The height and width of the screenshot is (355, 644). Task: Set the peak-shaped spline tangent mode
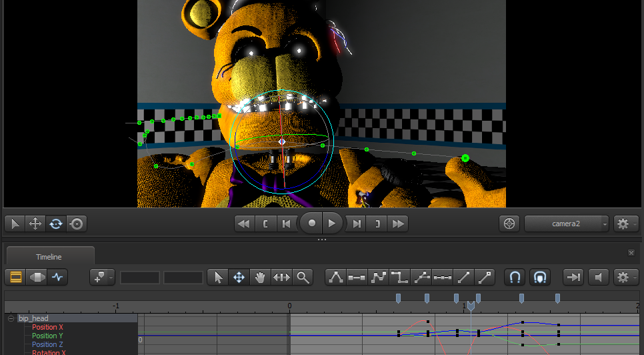(336, 278)
